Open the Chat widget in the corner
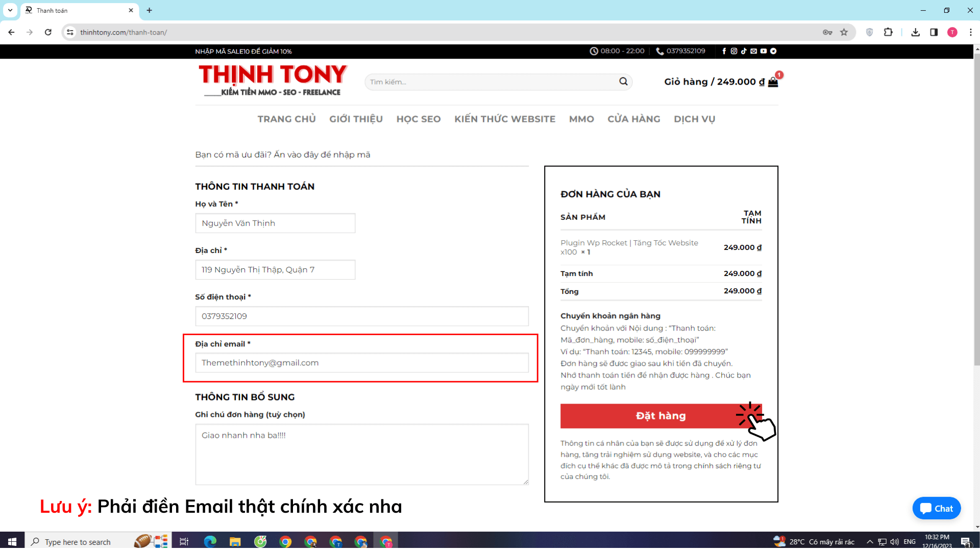This screenshot has height=551, width=980. (936, 508)
